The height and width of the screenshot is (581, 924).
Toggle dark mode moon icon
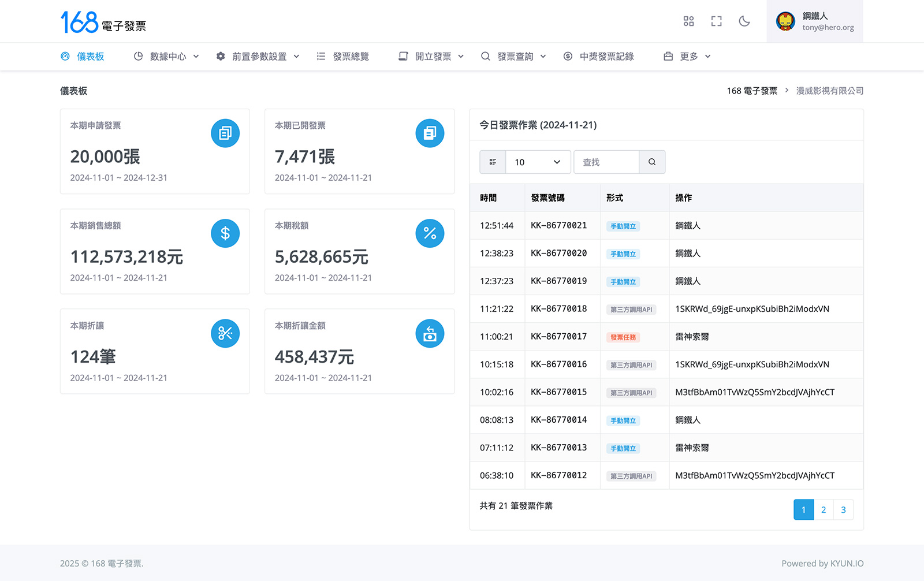click(x=744, y=21)
